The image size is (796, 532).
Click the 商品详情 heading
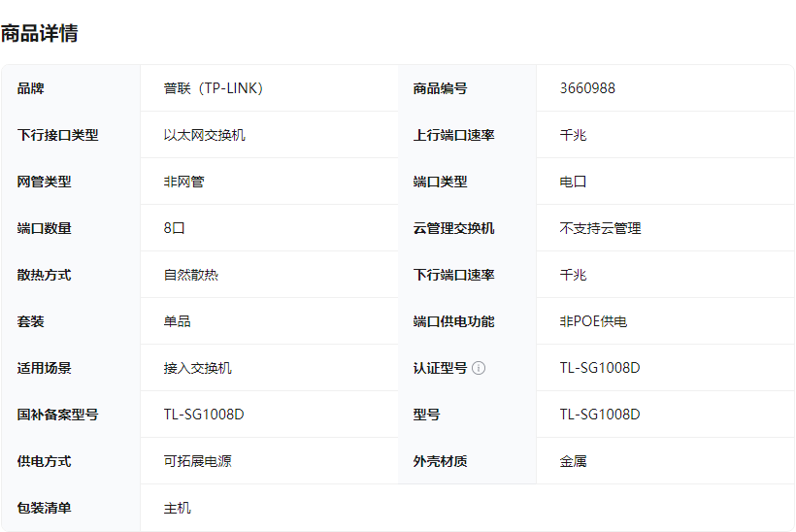(x=40, y=34)
